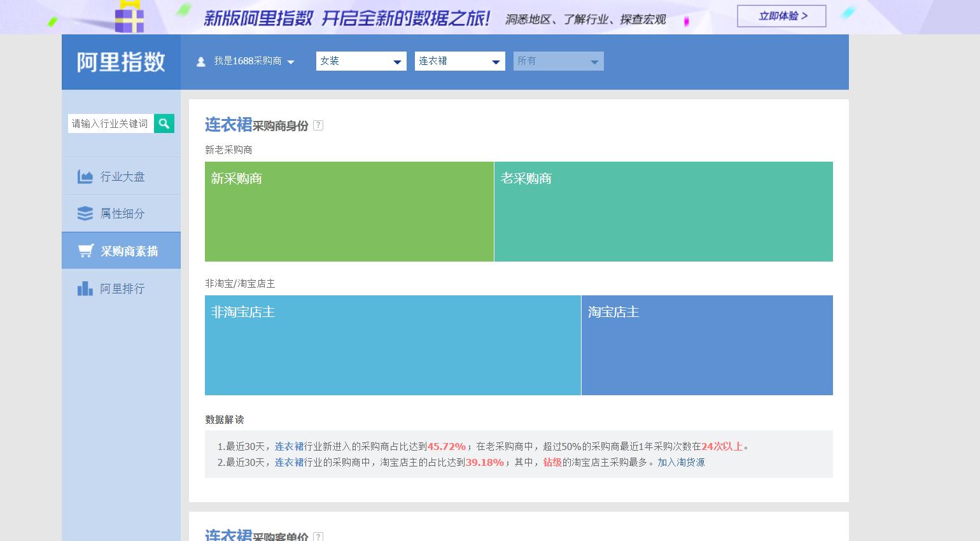980x541 pixels.
Task: Expand the 连衣裙 subcategory dropdown
Action: tap(459, 61)
